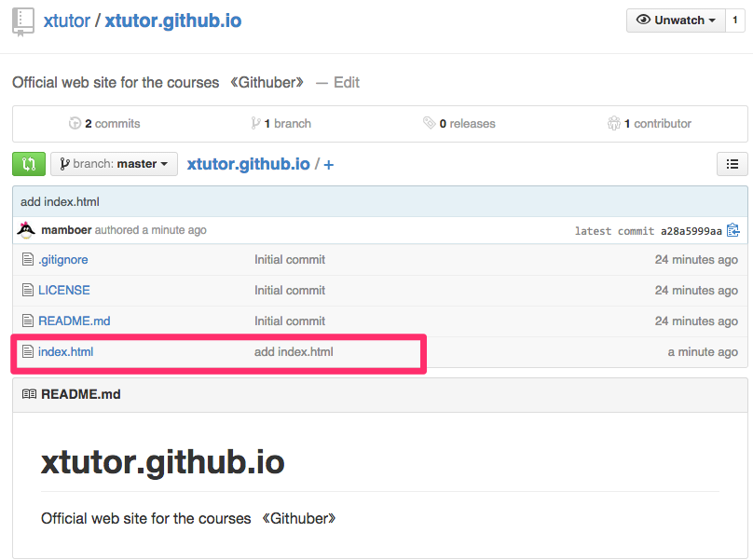Click the 'a minute ago' time for index.html

(x=703, y=352)
